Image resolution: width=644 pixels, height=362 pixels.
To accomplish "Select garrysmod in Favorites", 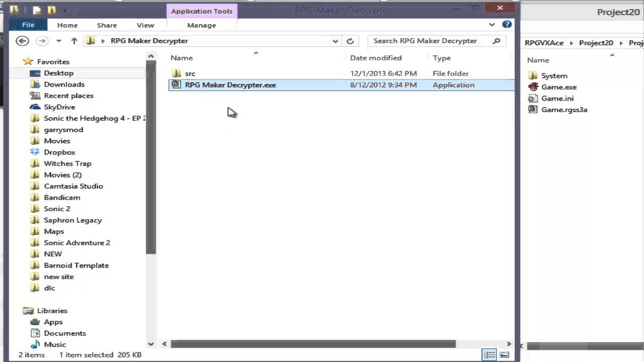I will pyautogui.click(x=63, y=130).
